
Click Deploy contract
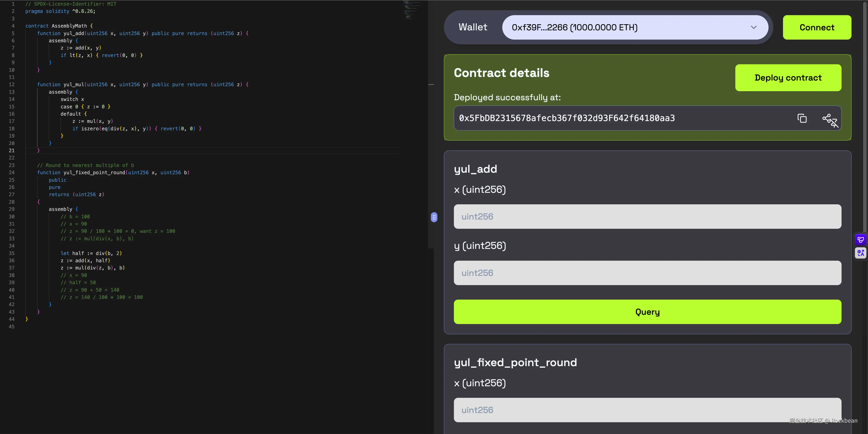(x=788, y=78)
